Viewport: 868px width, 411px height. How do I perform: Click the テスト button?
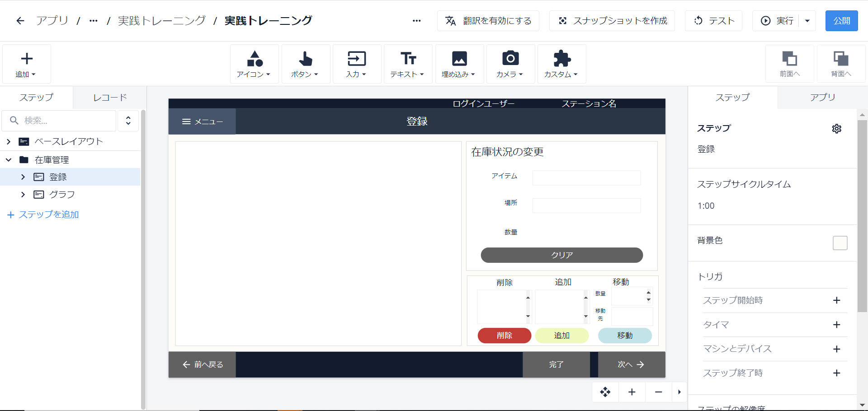[x=713, y=21]
